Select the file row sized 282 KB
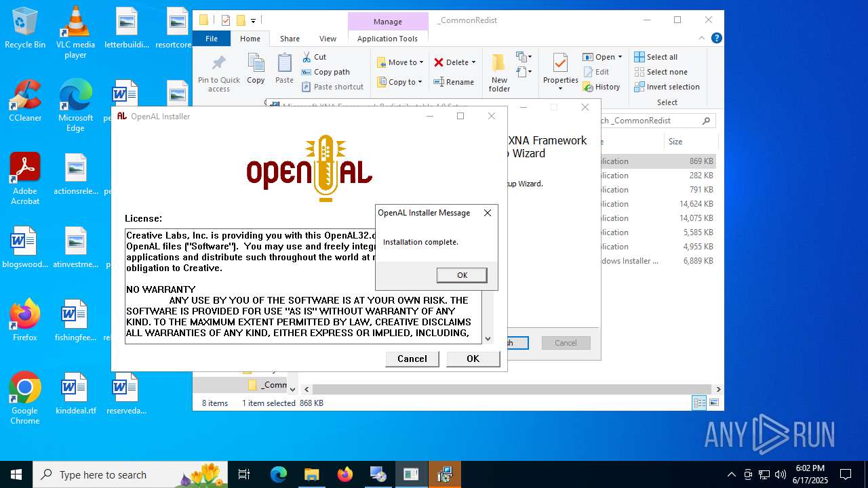This screenshot has height=488, width=868. [658, 176]
